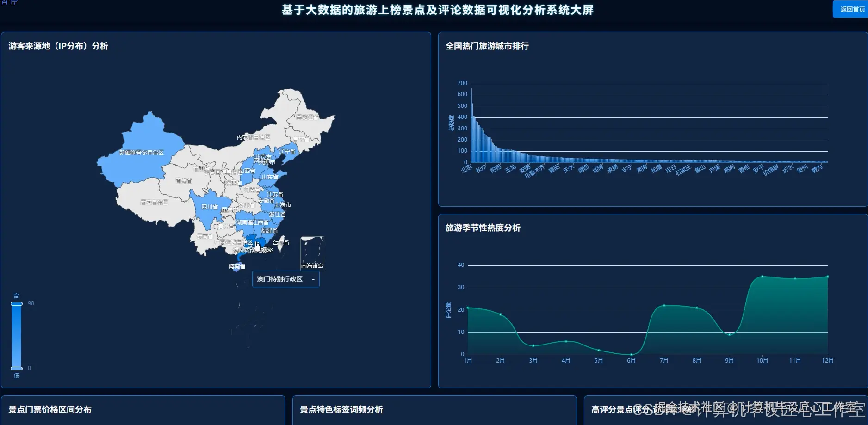Click the April data point on seasonal chart
The height and width of the screenshot is (425, 868).
click(x=566, y=341)
